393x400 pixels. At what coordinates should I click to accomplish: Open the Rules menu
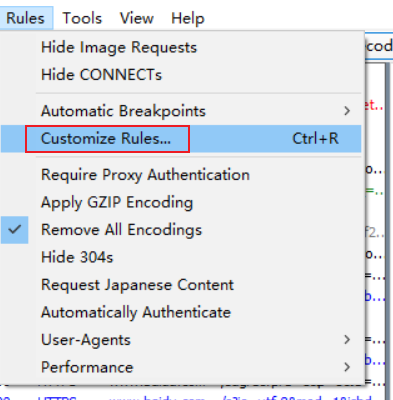tap(26, 18)
